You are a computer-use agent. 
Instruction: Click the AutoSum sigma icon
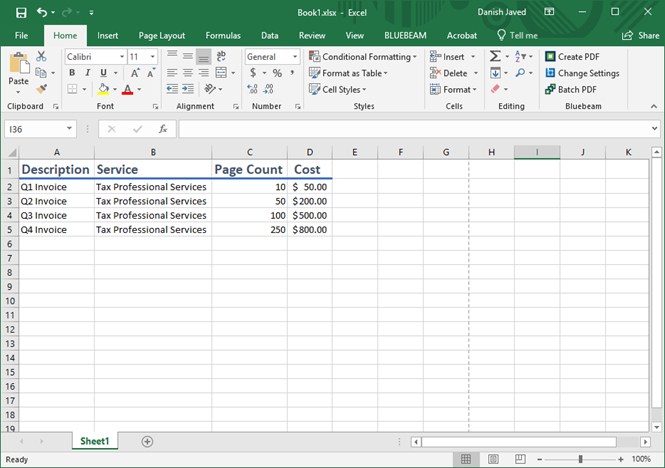tap(495, 57)
